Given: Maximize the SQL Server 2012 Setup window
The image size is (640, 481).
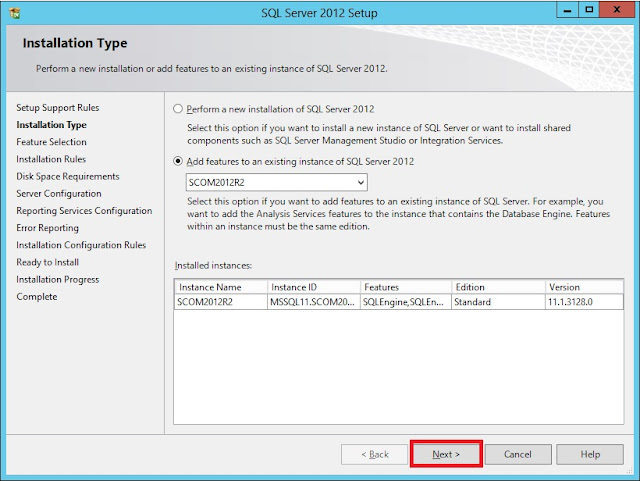Looking at the screenshot, I should [589, 10].
